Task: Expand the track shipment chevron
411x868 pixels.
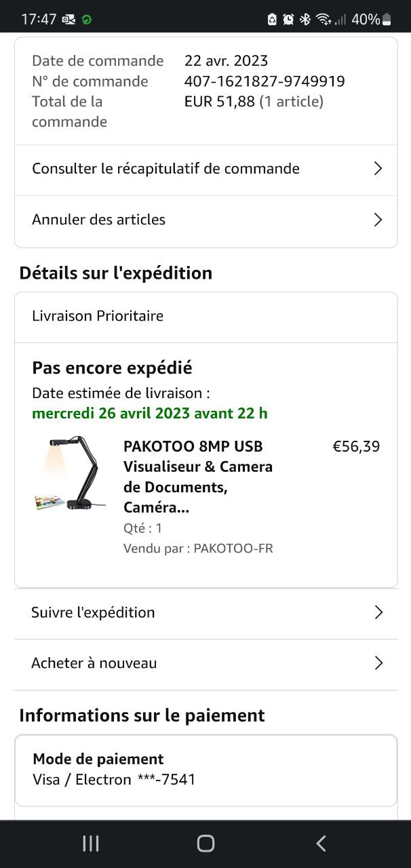Action: click(378, 612)
